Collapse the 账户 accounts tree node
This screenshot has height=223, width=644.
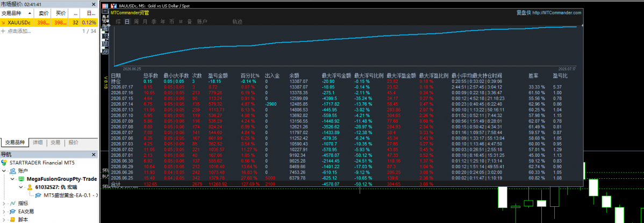click(4, 171)
